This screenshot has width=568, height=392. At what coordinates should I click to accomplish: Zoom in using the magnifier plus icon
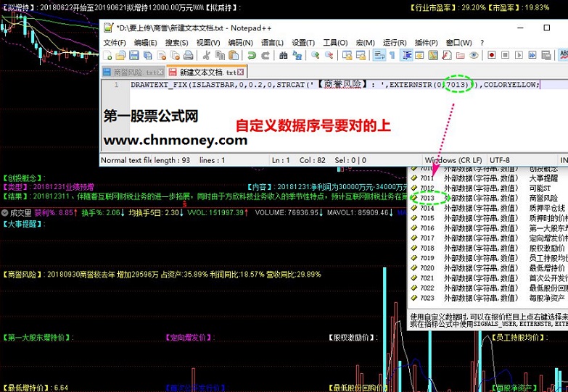(315, 55)
